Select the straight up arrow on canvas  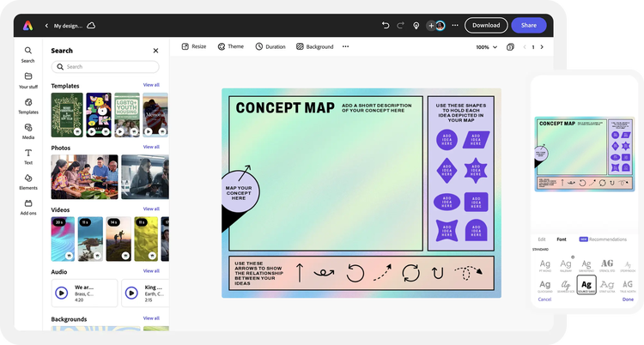300,273
